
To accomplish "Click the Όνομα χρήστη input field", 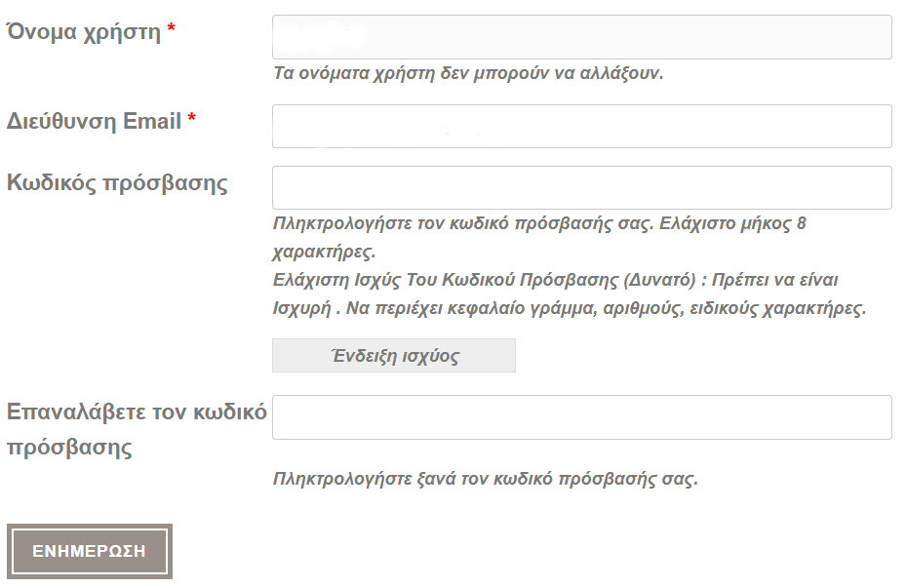I will 582,37.
